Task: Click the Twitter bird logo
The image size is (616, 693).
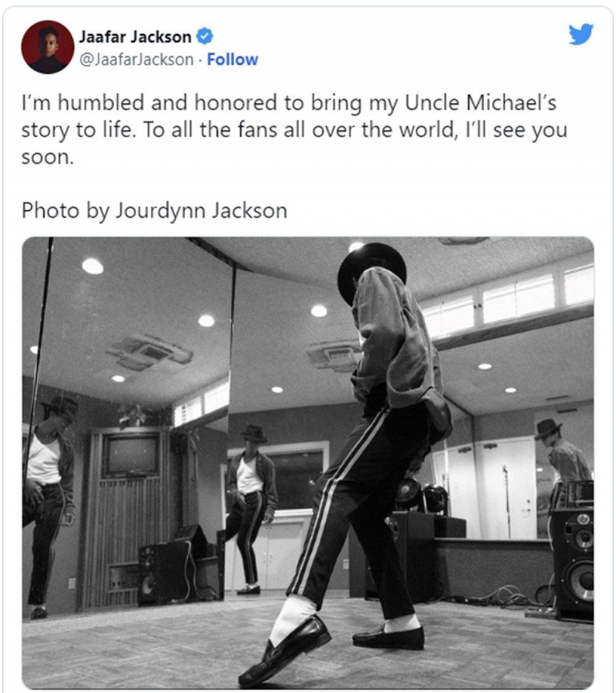Action: pyautogui.click(x=581, y=35)
